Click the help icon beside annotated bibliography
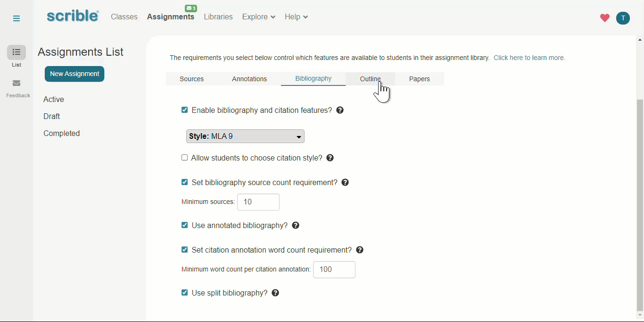Viewport: 644px width, 322px height. tap(295, 225)
